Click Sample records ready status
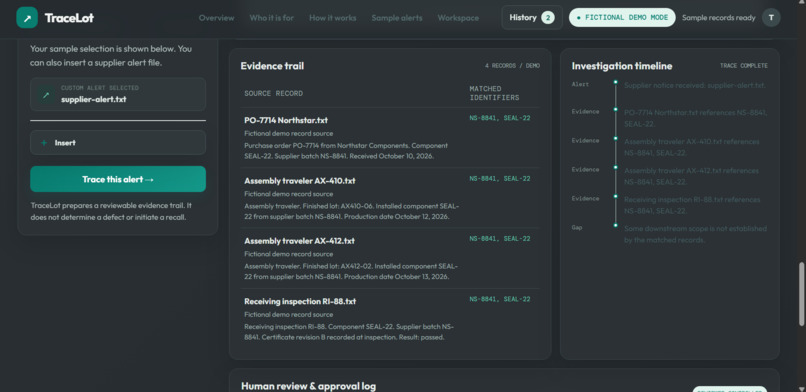This screenshot has width=806, height=392. pyautogui.click(x=718, y=18)
